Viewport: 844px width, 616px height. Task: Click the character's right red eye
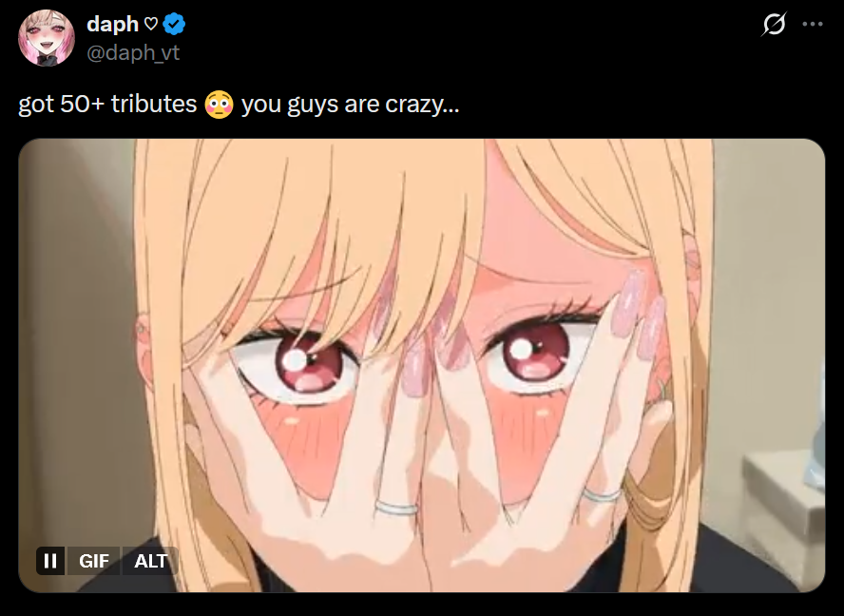534,351
